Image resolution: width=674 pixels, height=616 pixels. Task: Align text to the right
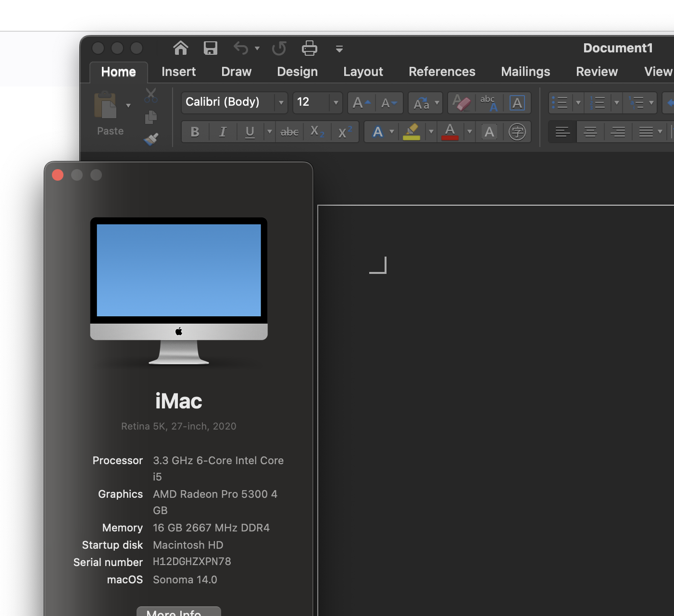pyautogui.click(x=618, y=132)
